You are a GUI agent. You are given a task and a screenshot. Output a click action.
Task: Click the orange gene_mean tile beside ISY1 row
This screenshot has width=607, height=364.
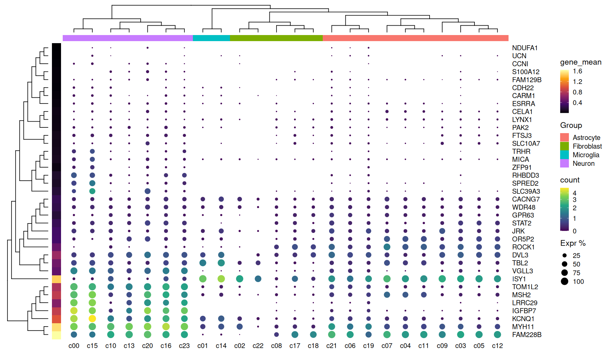[x=56, y=279]
